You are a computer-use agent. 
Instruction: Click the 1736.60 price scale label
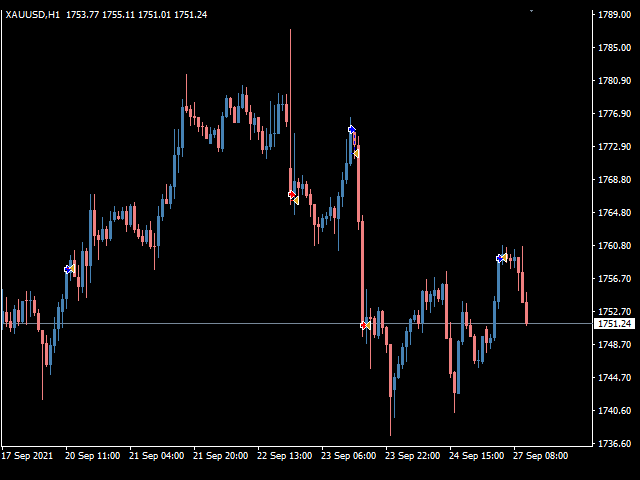click(613, 443)
